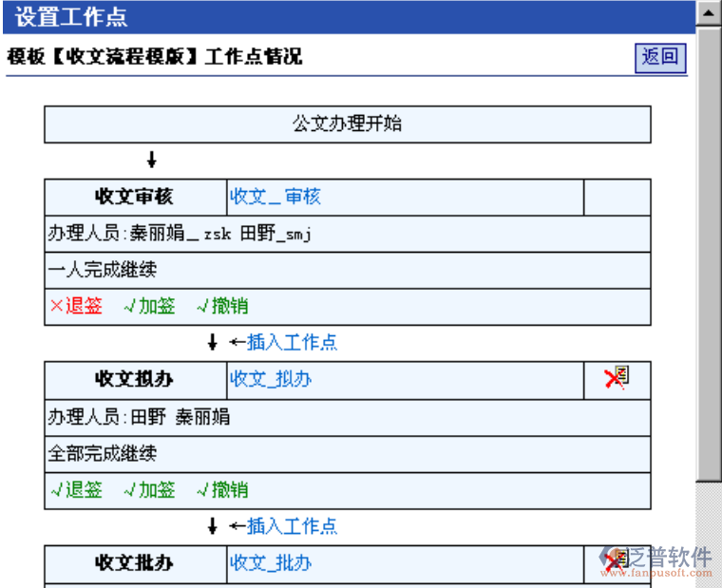722x588 pixels.
Task: Click 插入工作点 below 收文审核
Action: [x=292, y=343]
